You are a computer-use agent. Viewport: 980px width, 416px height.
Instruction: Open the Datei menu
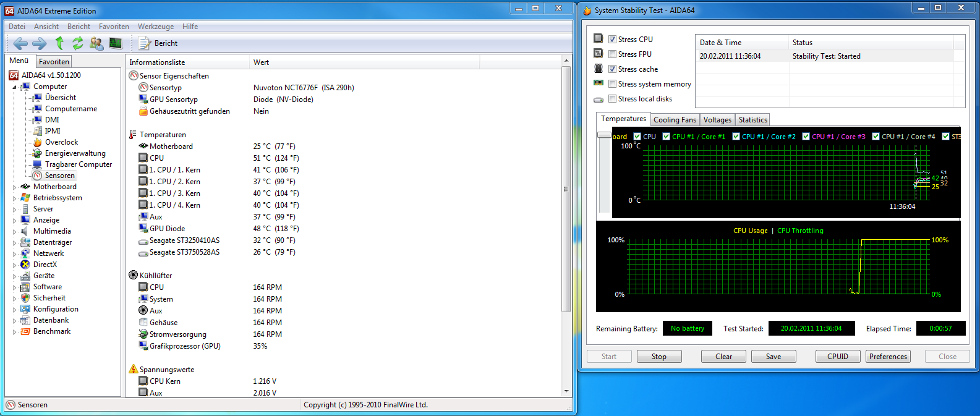[x=17, y=27]
